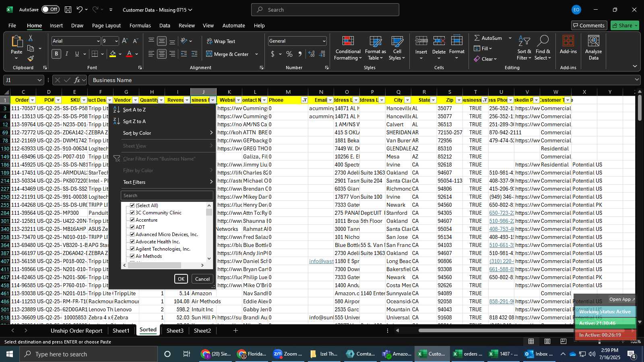The image size is (644, 362).
Task: Uncheck the ADT filter checkbox
Action: [132, 227]
